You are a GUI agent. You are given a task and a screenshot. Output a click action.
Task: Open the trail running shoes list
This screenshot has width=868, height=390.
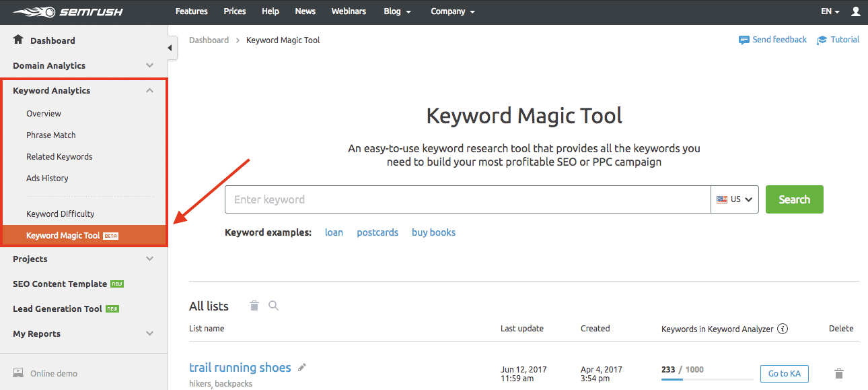tap(240, 368)
